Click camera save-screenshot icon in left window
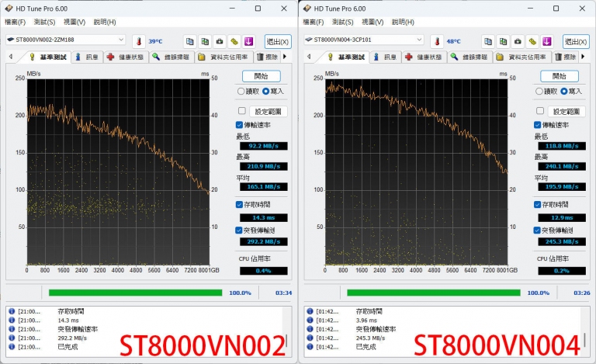This screenshot has height=364, width=596. [220, 41]
